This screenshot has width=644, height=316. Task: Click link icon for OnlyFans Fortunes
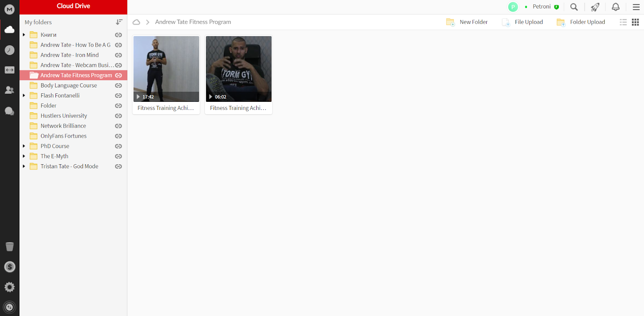tap(118, 136)
